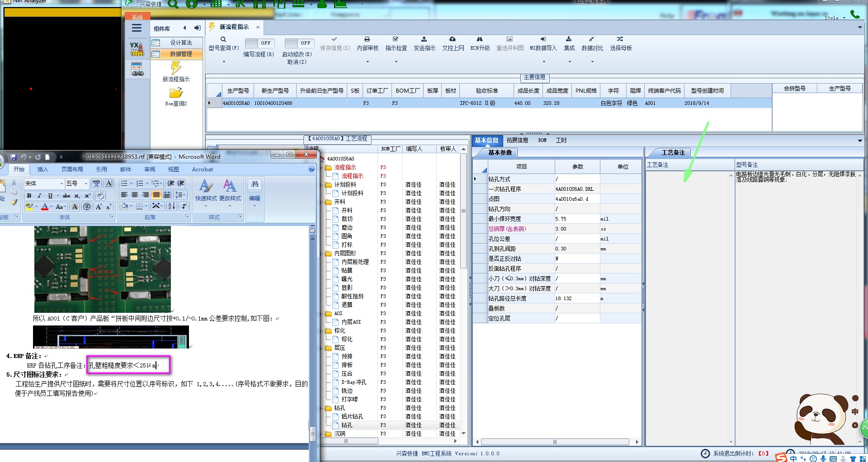
Task: Open the 型号查询 dropdown arrow
Action: pyautogui.click(x=223, y=62)
